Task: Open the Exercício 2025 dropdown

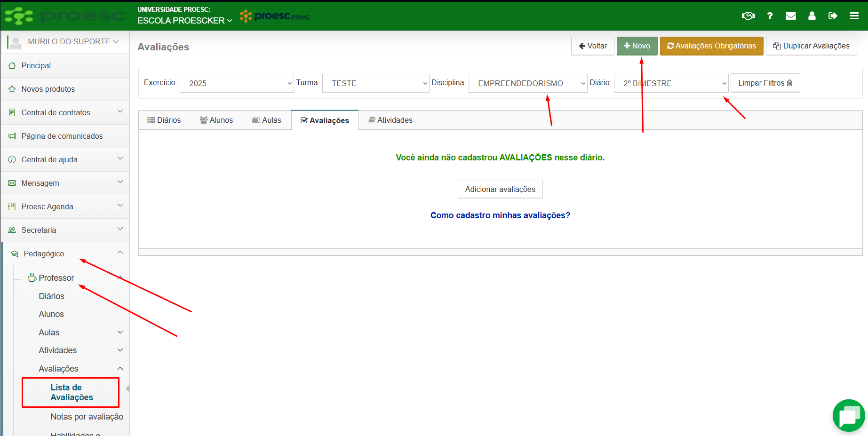Action: (x=237, y=83)
